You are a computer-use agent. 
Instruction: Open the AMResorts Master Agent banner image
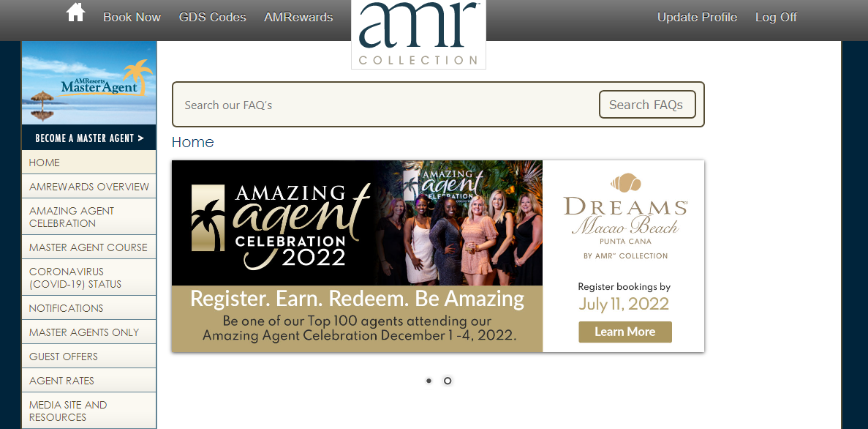tap(89, 83)
